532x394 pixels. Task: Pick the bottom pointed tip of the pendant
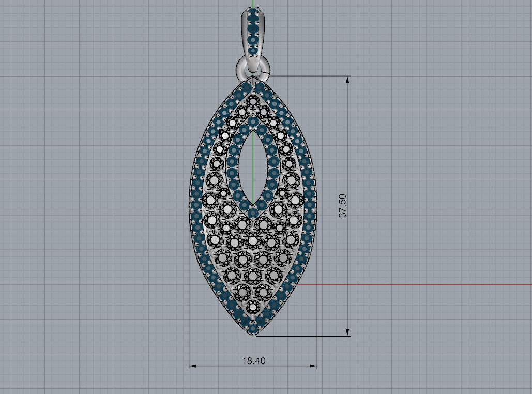(x=253, y=335)
